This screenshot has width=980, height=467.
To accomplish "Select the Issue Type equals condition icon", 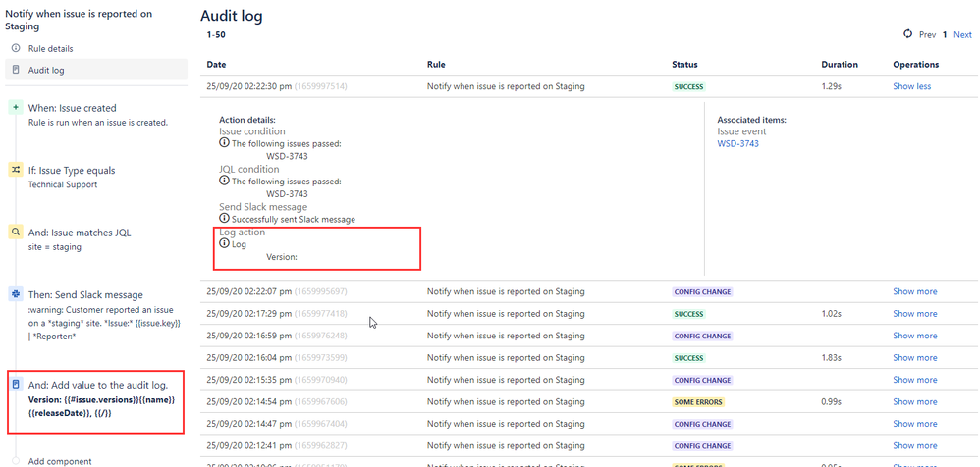I will tap(16, 170).
